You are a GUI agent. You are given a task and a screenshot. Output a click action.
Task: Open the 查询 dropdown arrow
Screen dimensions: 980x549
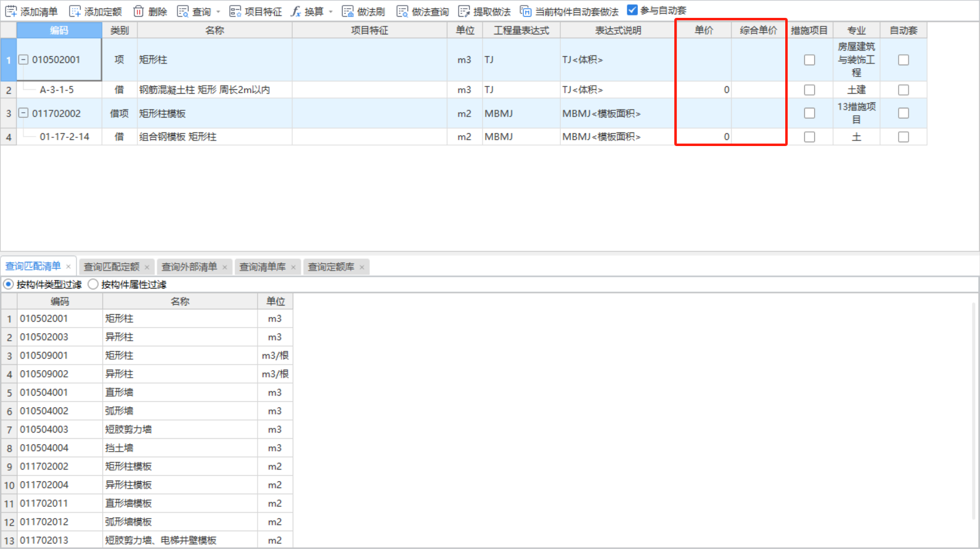pos(218,12)
